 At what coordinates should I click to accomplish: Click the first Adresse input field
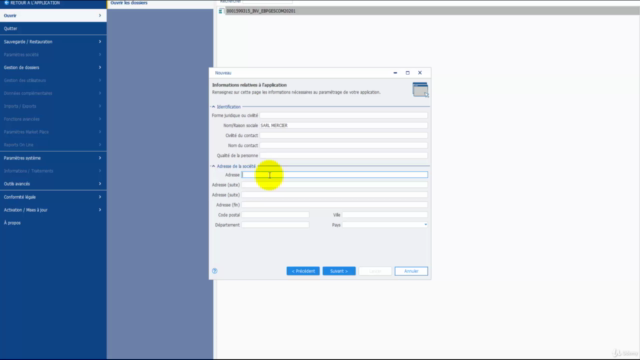(x=335, y=175)
